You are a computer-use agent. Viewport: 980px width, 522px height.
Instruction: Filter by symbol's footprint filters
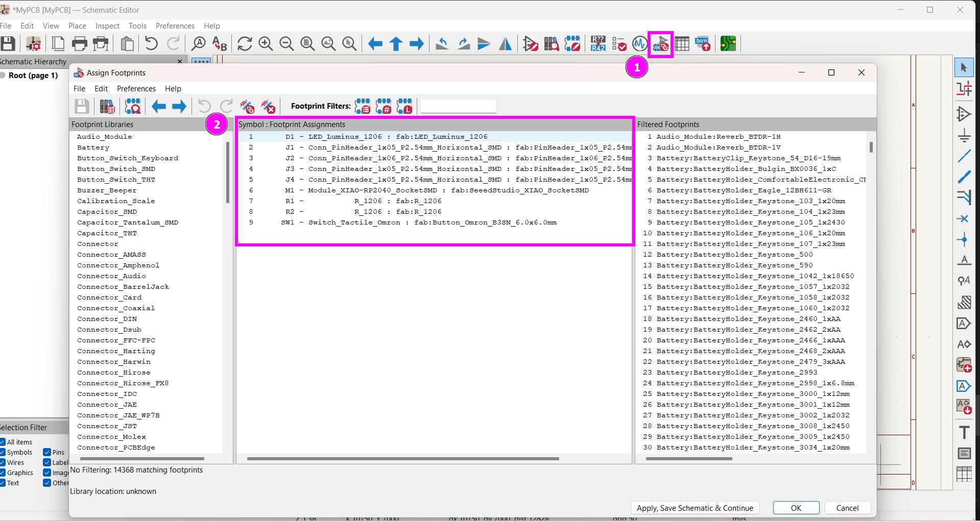pos(363,106)
